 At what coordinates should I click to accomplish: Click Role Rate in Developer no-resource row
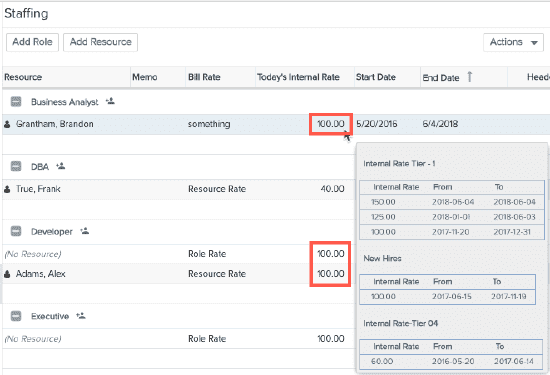(207, 254)
